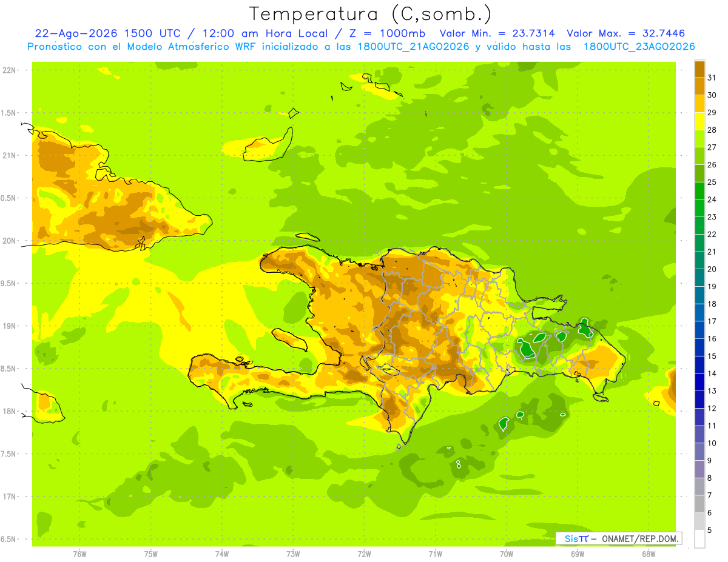Pick the orange legend band between 30 and 31
Screen dimensions: 728x562
click(x=699, y=86)
